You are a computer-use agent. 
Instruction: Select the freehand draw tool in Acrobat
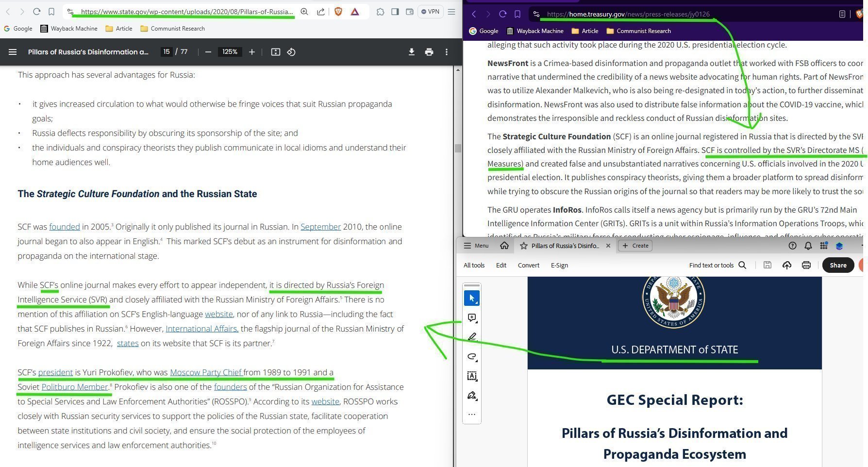[472, 357]
